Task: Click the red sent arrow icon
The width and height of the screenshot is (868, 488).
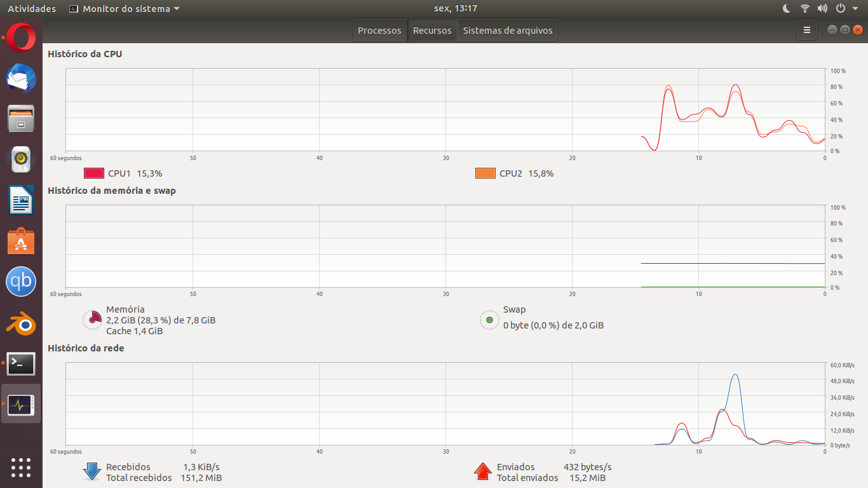Action: tap(483, 471)
